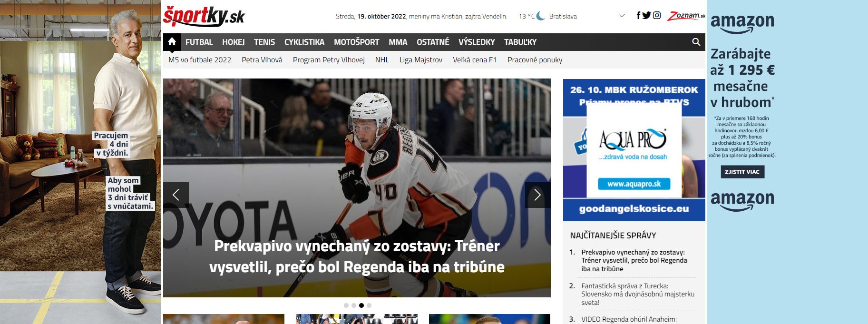Click www.aquapro.sk button in the ad

coord(634,184)
